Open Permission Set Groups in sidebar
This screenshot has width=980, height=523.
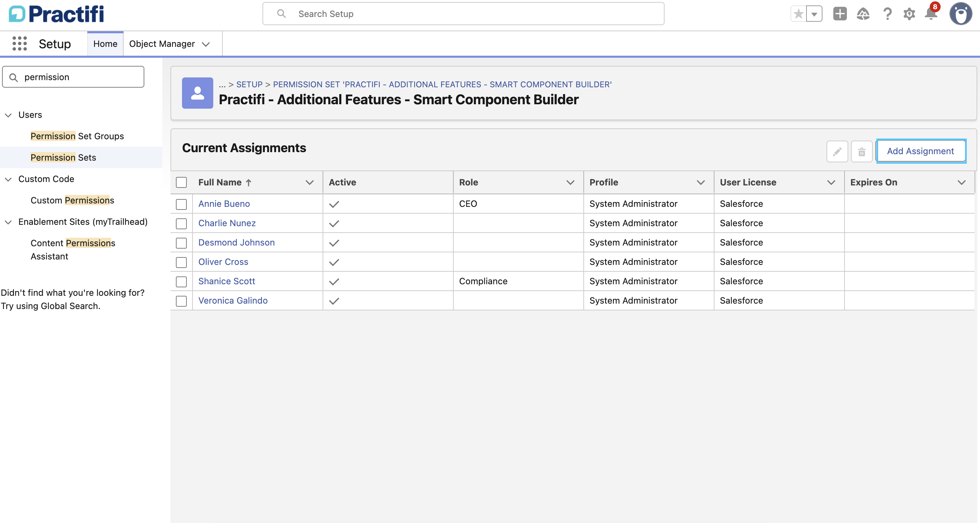point(77,136)
